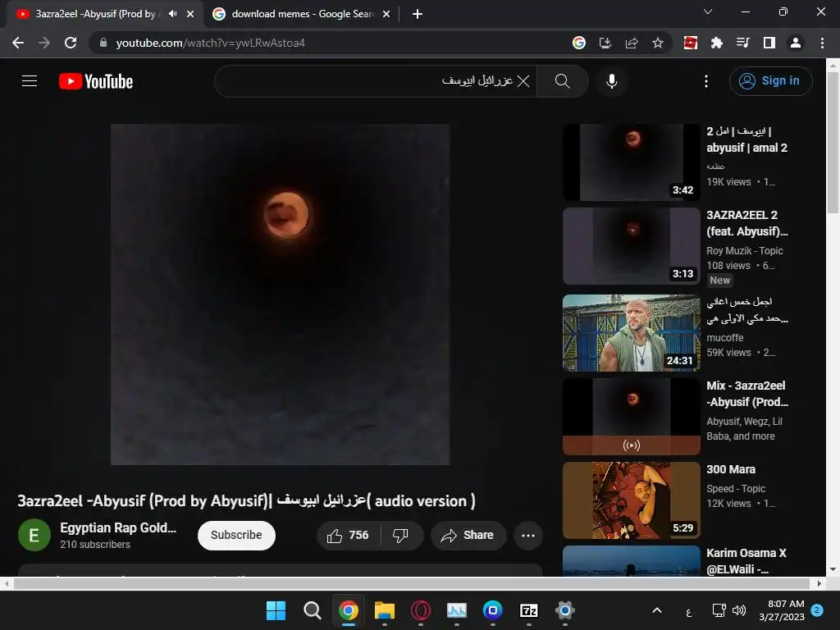Bookmark this tab with star icon
Image resolution: width=840 pixels, height=630 pixels.
pyautogui.click(x=658, y=43)
